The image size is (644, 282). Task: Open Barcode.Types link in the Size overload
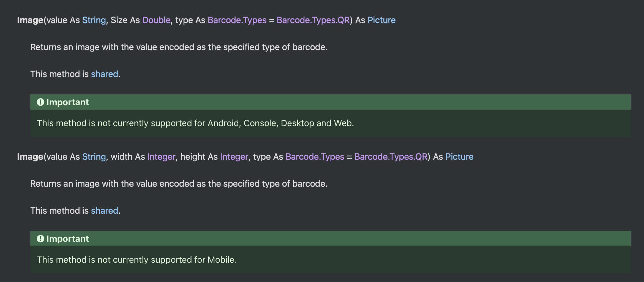(237, 20)
